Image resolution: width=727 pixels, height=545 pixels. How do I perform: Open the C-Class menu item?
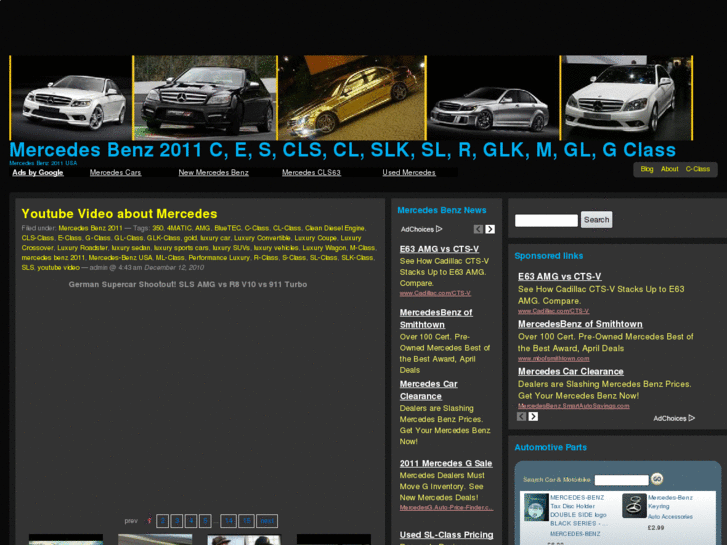(698, 169)
